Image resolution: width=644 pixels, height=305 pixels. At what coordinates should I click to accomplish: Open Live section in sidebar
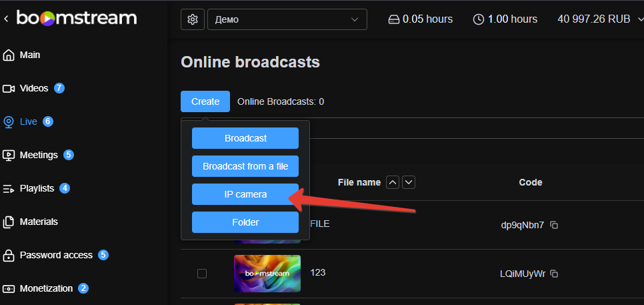pyautogui.click(x=28, y=121)
